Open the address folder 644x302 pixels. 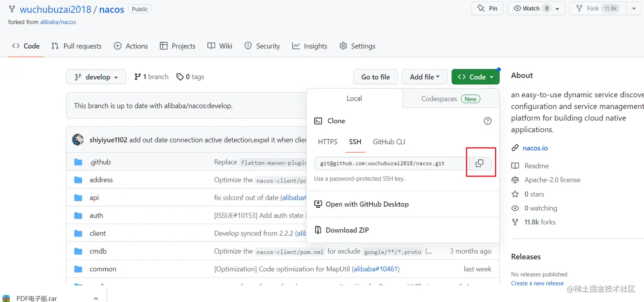pyautogui.click(x=101, y=180)
